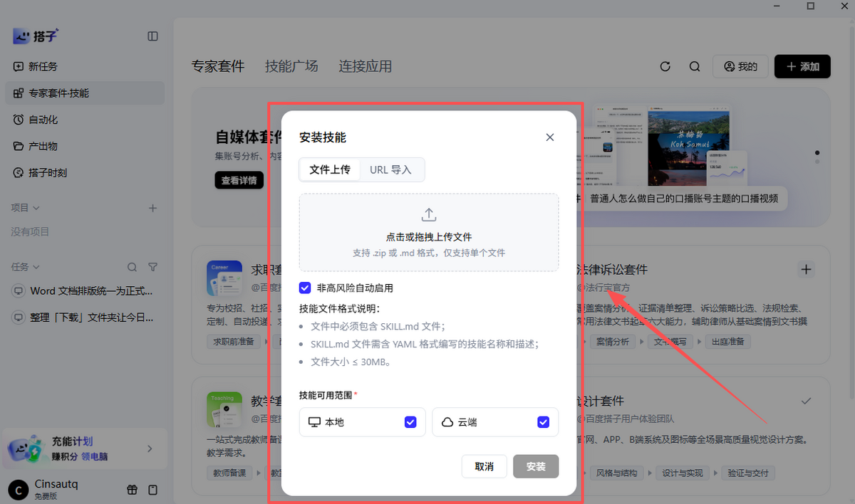Uncheck the 云端 scope checkbox
The width and height of the screenshot is (855, 504).
point(544,422)
